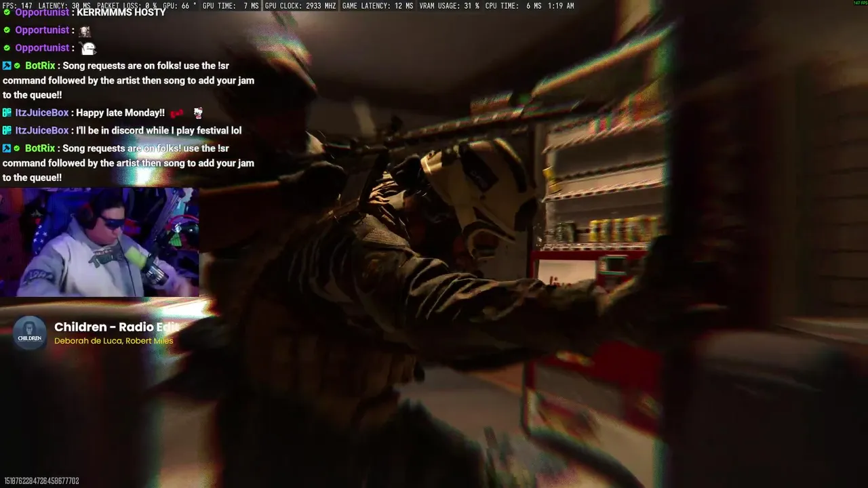The height and width of the screenshot is (488, 868).
Task: Click the artist line 'Deborah de Luca, Robert Miles'
Action: coord(113,341)
